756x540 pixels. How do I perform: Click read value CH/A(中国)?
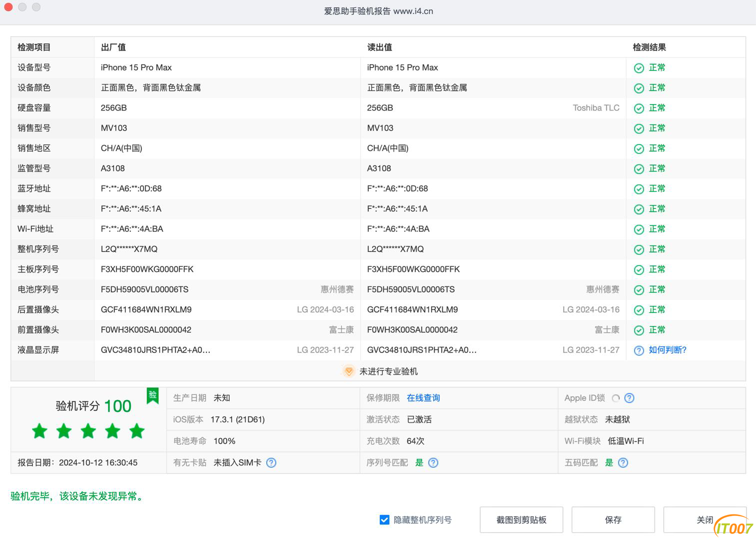pos(388,148)
